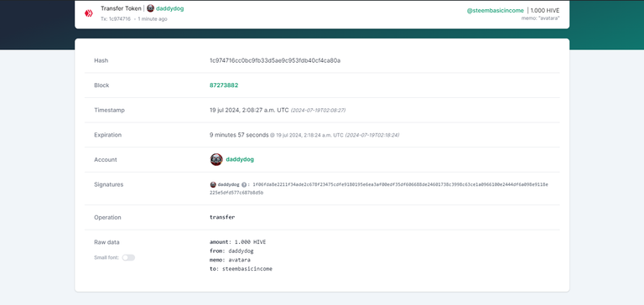Click the 'transfer' operation value

click(x=222, y=217)
